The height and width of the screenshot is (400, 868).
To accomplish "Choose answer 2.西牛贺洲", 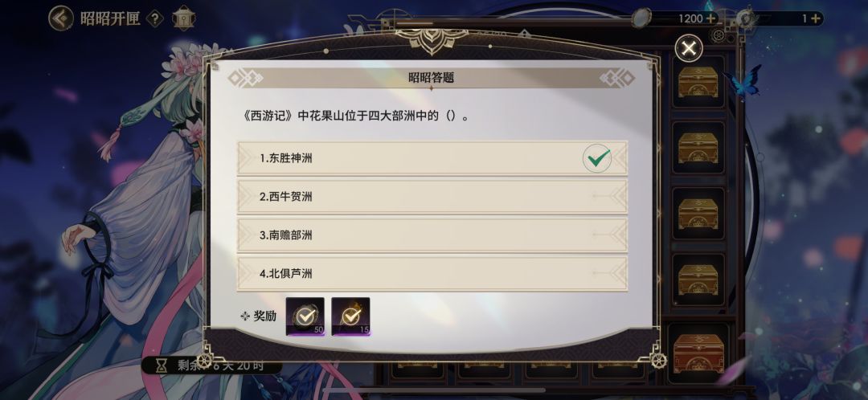I will pos(432,197).
